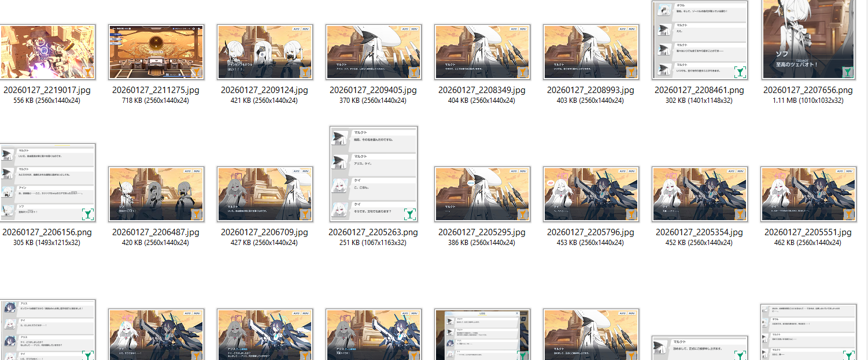Select thumbnail of 20260127_2205263.png
868x360 pixels.
[x=374, y=174]
